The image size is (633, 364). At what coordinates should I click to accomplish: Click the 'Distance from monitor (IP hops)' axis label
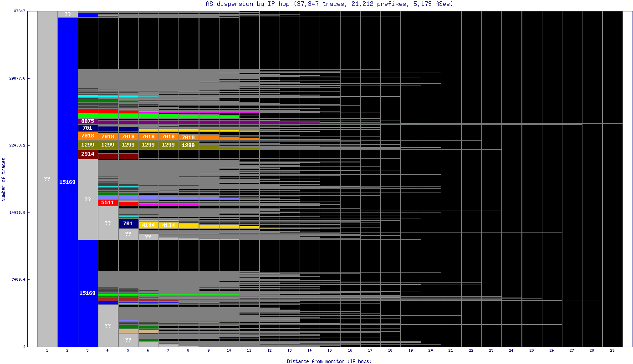(329, 361)
